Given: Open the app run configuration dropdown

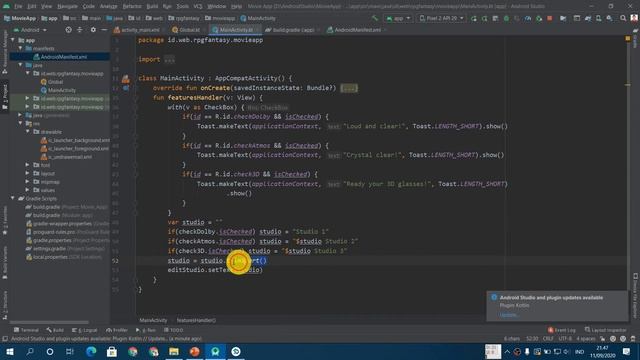Looking at the screenshot, I should [398, 18].
